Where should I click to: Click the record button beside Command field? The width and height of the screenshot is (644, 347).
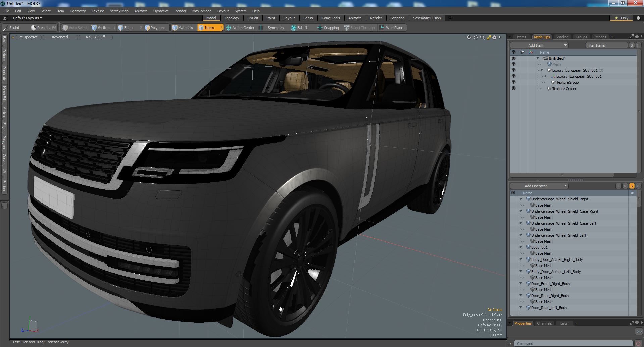coord(638,343)
